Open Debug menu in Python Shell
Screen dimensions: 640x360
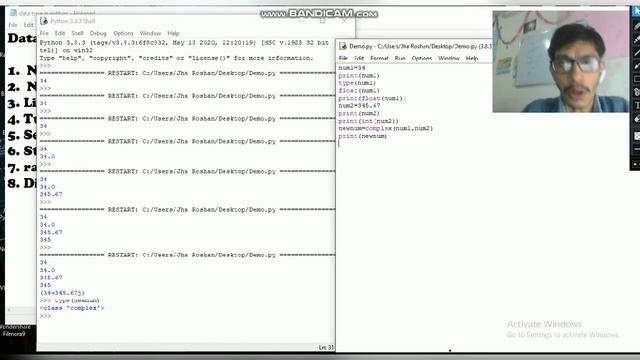[98, 33]
